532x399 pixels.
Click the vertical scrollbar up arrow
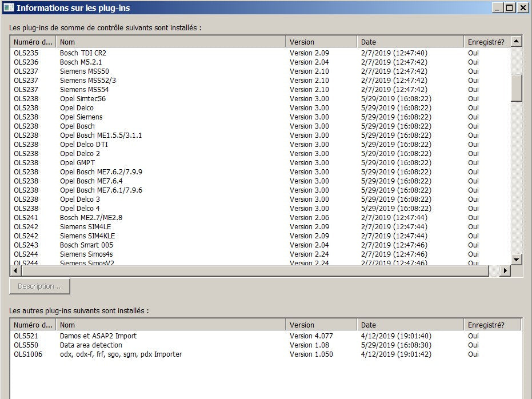coord(516,41)
